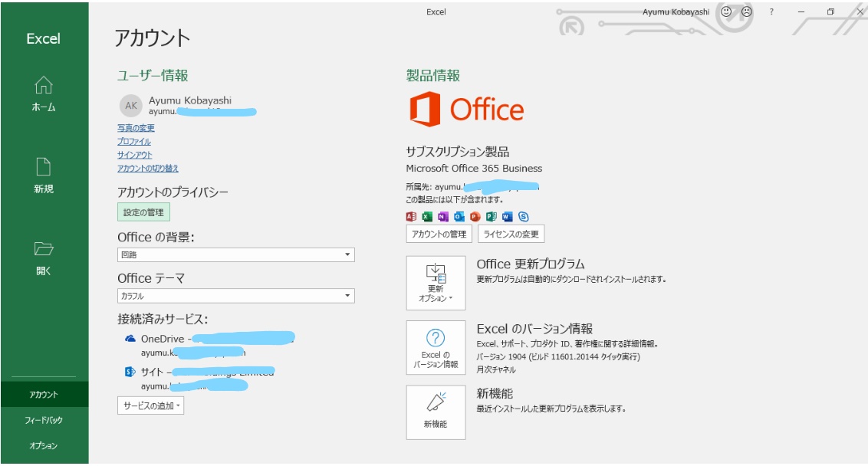Click the OneDrive connected service entry

pos(209,345)
